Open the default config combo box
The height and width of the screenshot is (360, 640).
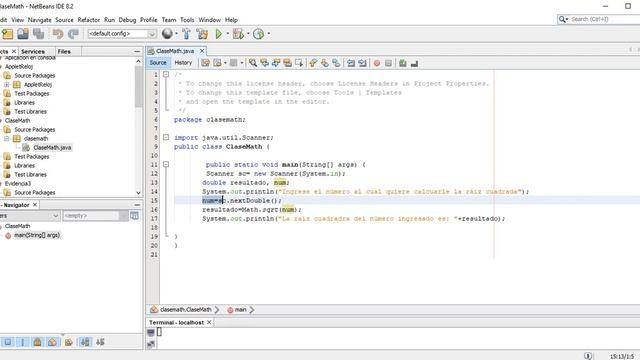click(122, 34)
